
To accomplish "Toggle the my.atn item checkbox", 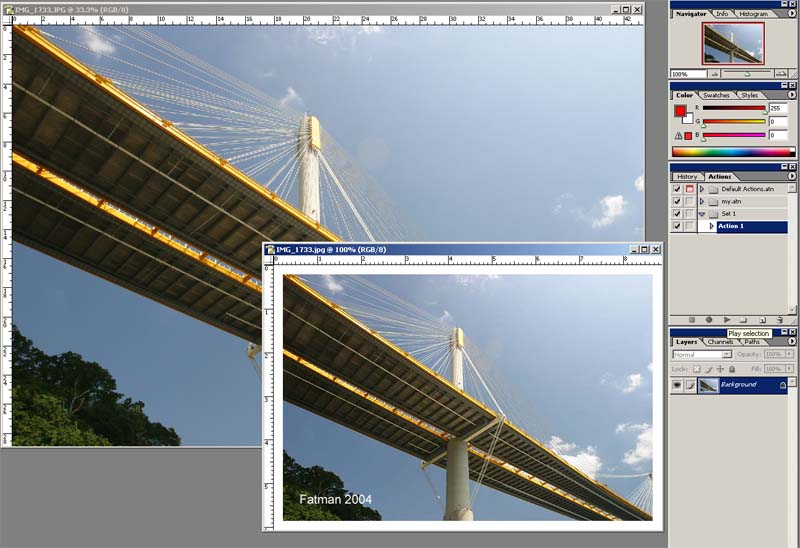I will tap(677, 202).
